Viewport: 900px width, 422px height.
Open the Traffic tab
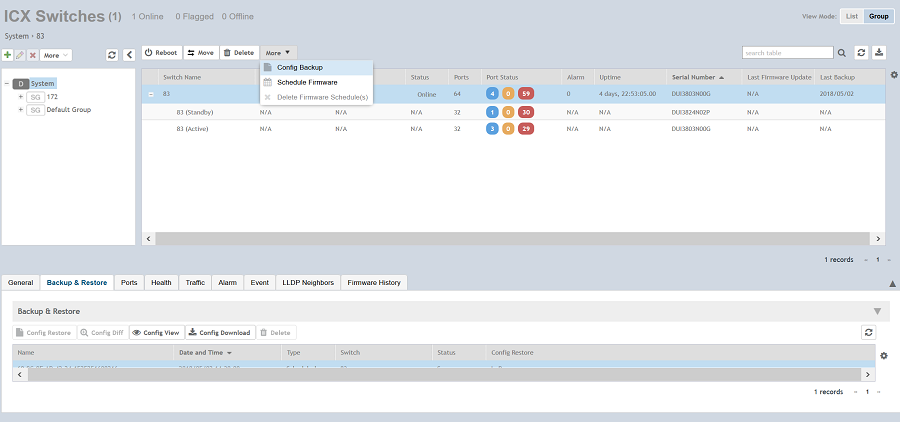(195, 282)
